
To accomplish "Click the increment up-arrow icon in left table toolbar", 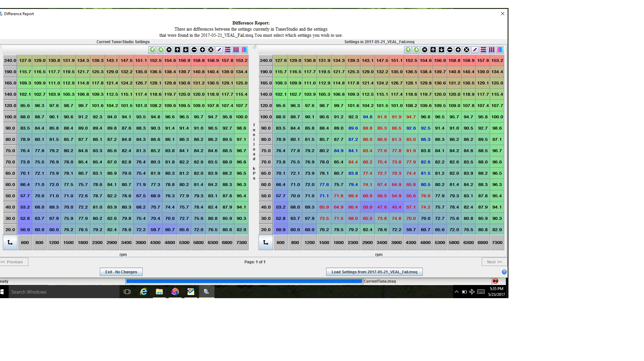I will point(177,50).
